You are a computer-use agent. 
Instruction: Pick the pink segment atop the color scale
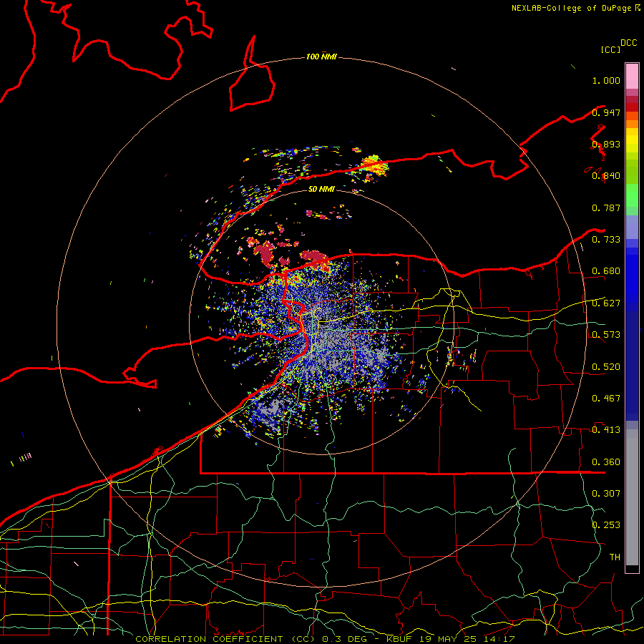coord(632,76)
